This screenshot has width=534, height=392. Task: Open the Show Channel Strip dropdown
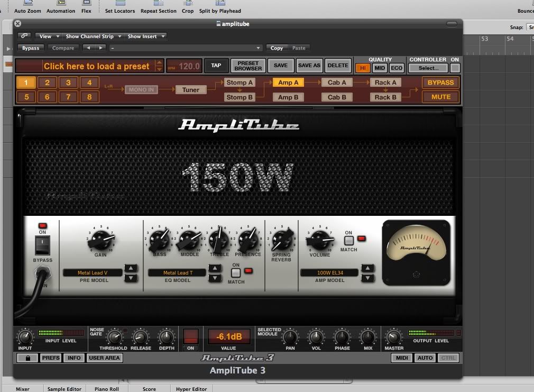click(93, 36)
